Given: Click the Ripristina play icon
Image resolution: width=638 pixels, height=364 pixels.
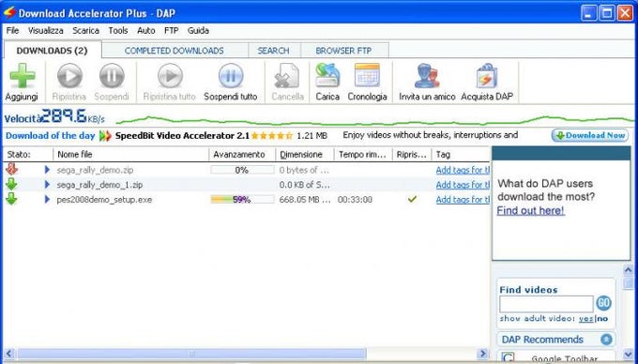Looking at the screenshot, I should (x=69, y=76).
